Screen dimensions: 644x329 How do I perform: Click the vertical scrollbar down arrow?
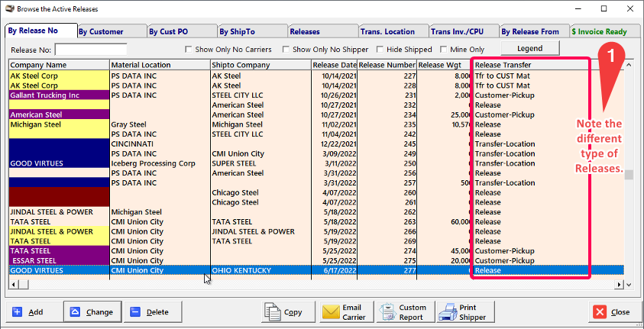629,284
